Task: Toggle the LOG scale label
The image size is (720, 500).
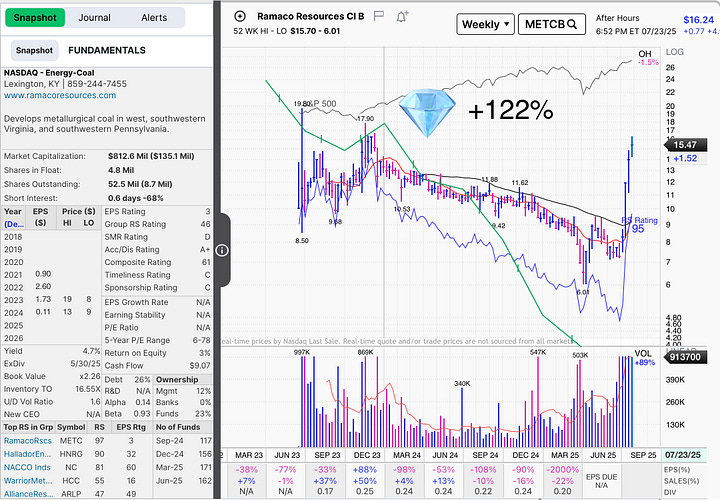Action: [x=675, y=52]
